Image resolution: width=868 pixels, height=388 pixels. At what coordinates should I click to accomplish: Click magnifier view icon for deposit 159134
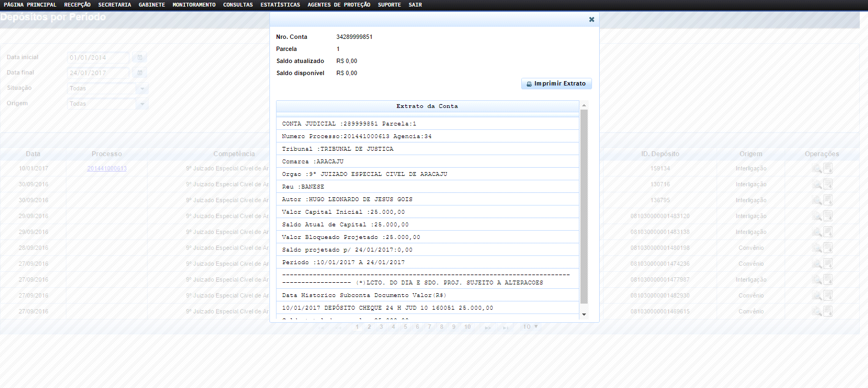[816, 168]
